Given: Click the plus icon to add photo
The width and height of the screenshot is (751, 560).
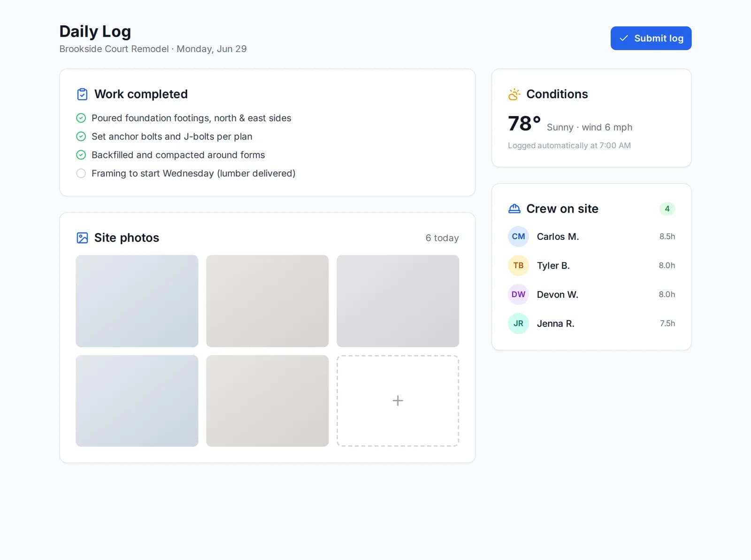Looking at the screenshot, I should click(x=398, y=400).
